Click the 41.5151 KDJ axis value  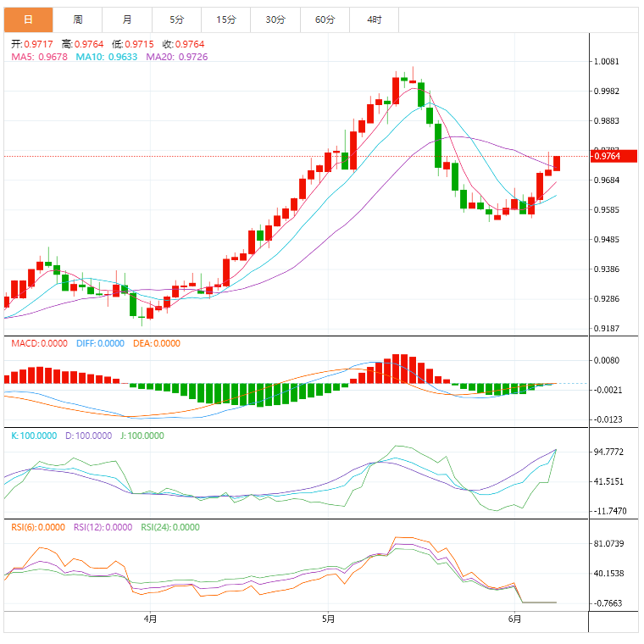pos(608,481)
